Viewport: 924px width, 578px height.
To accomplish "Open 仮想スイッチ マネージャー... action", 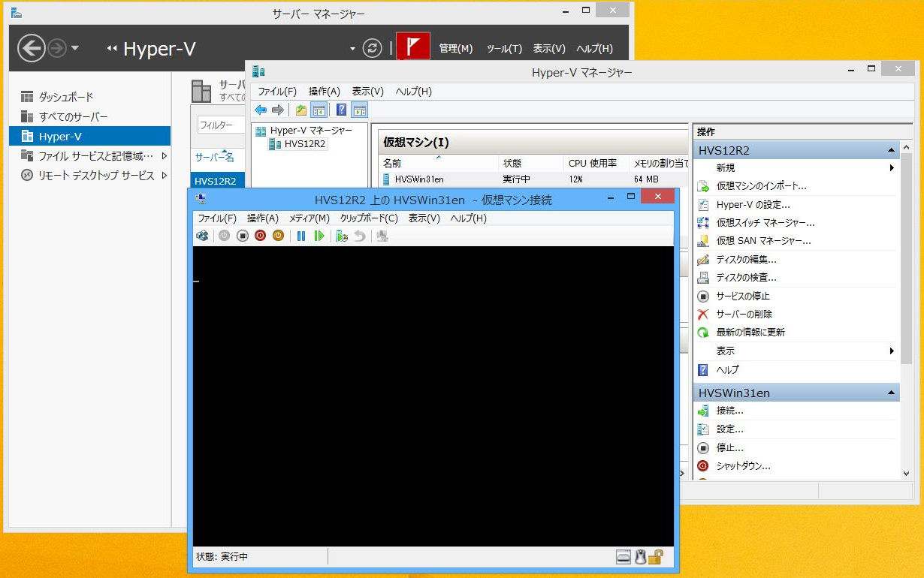I will (x=765, y=223).
